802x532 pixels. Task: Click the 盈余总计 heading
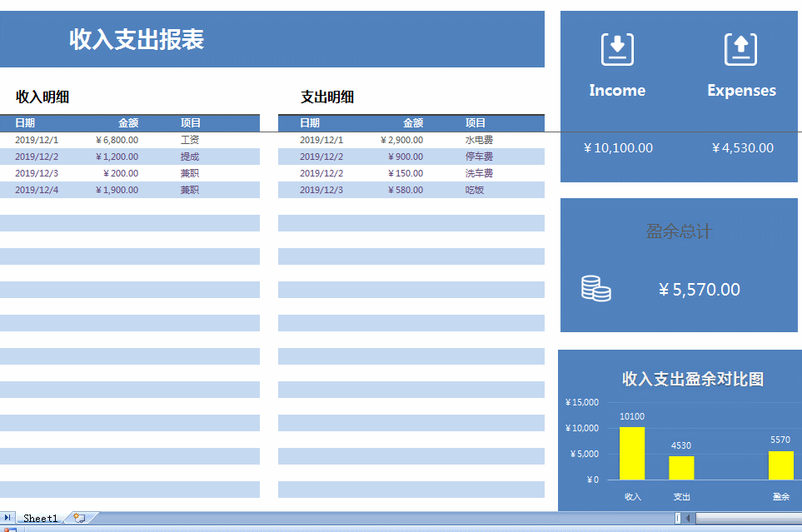pos(679,231)
